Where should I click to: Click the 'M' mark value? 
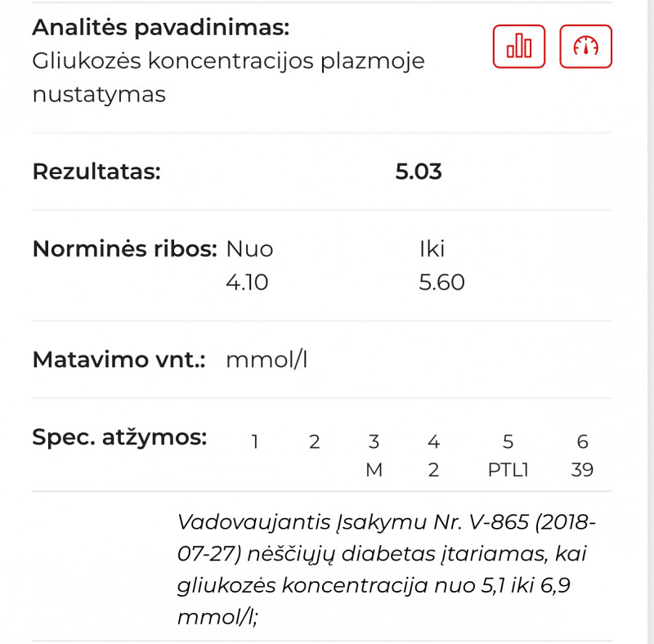(x=374, y=470)
